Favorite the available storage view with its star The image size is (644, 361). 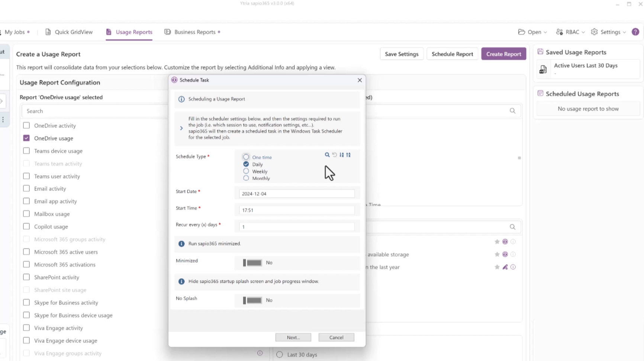(497, 255)
